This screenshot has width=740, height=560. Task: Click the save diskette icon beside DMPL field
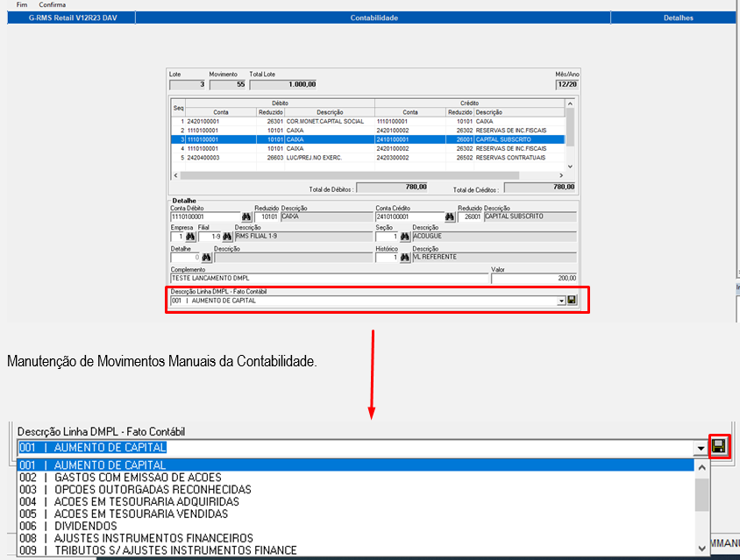click(x=570, y=300)
